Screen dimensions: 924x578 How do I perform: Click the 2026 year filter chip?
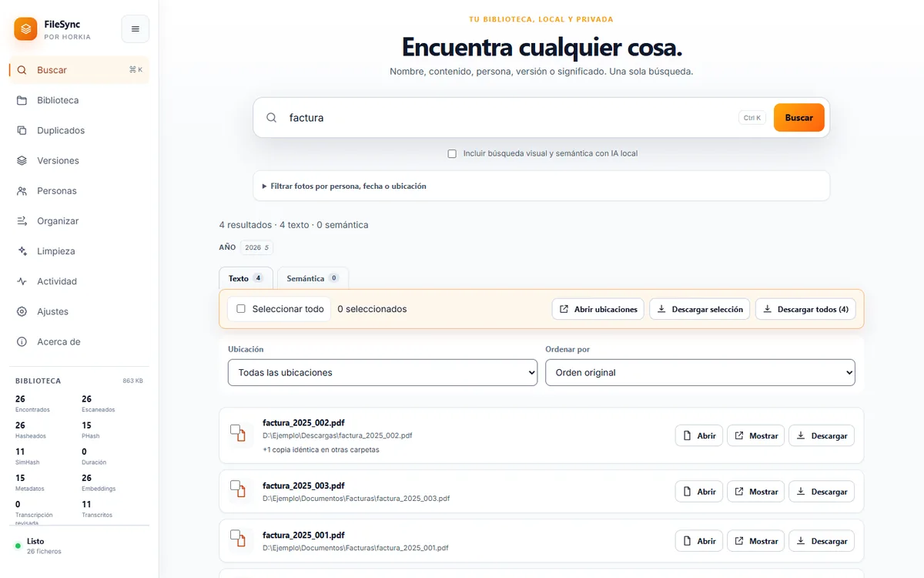(x=256, y=247)
